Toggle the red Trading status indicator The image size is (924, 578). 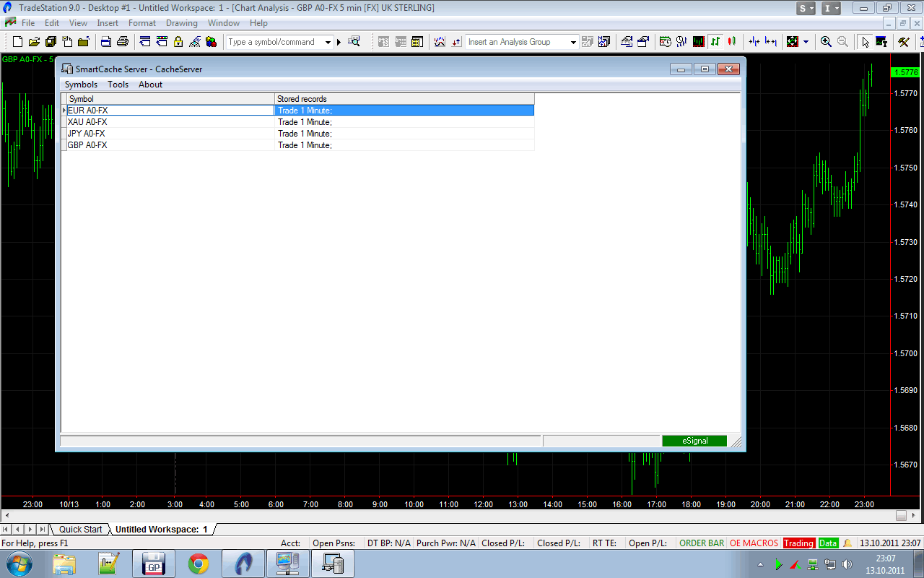pos(798,543)
